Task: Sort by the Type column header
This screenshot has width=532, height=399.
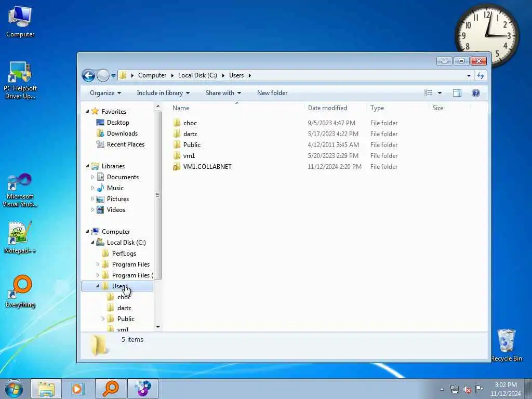Action: (x=377, y=108)
